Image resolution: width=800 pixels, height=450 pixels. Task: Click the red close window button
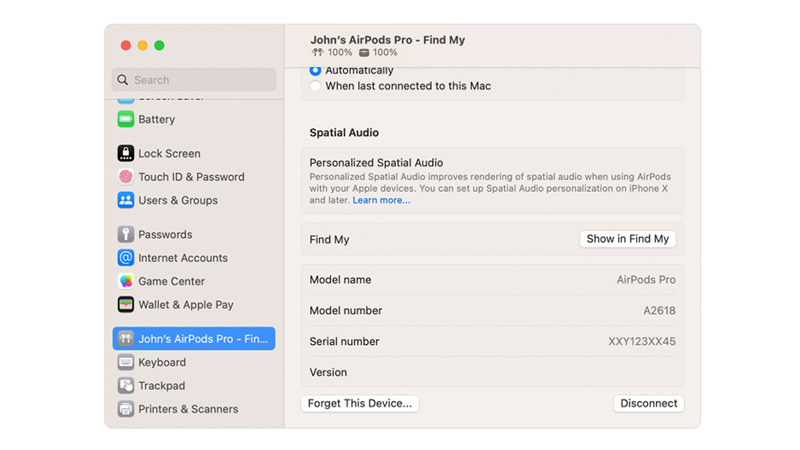pos(126,45)
